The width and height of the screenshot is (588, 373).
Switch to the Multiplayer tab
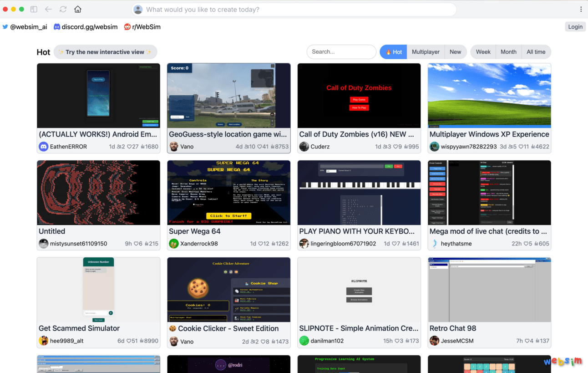(426, 52)
